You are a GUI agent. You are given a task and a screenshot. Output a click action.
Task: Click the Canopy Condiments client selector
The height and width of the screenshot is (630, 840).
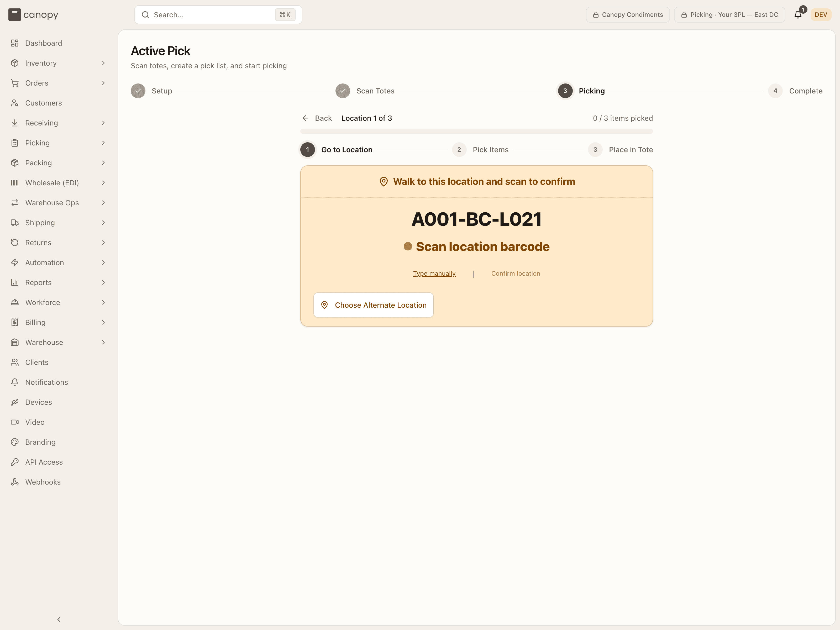pyautogui.click(x=628, y=15)
